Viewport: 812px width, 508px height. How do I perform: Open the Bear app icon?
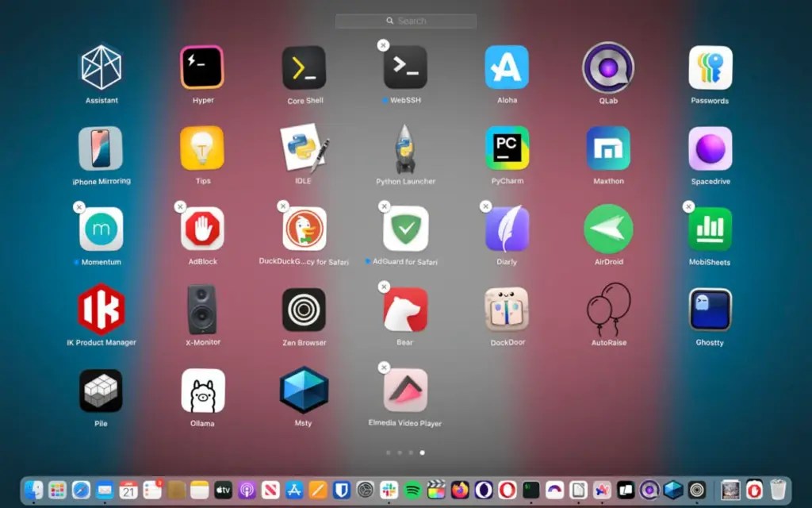(x=405, y=310)
